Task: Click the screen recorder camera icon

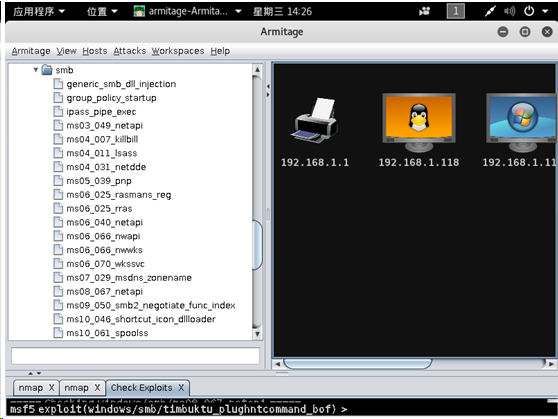Action: tap(424, 12)
